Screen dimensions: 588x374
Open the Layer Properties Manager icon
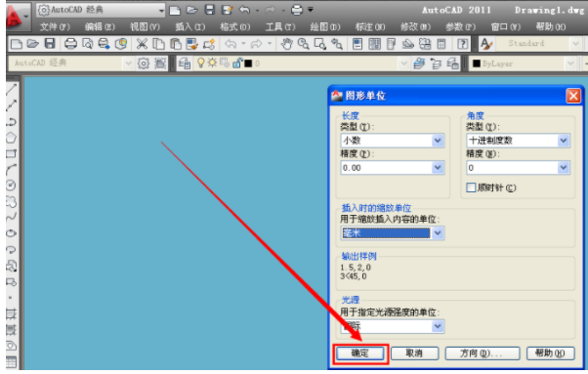pos(184,63)
